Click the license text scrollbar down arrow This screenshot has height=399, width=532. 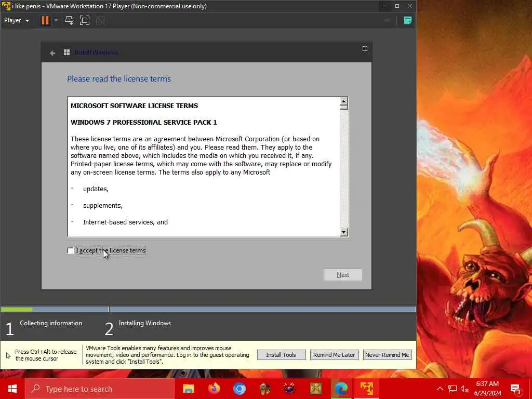344,232
